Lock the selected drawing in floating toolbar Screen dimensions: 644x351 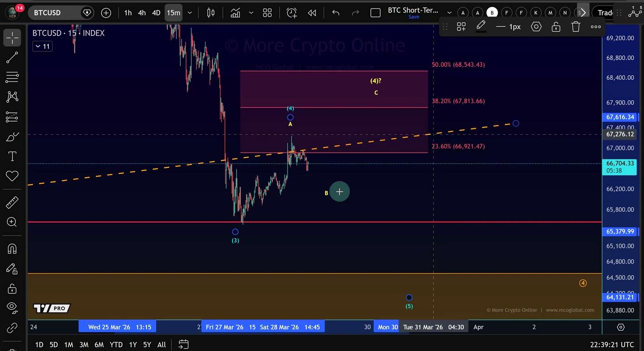[556, 27]
